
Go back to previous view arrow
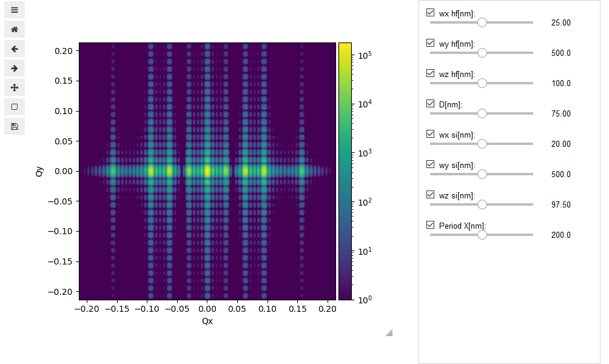click(x=15, y=49)
